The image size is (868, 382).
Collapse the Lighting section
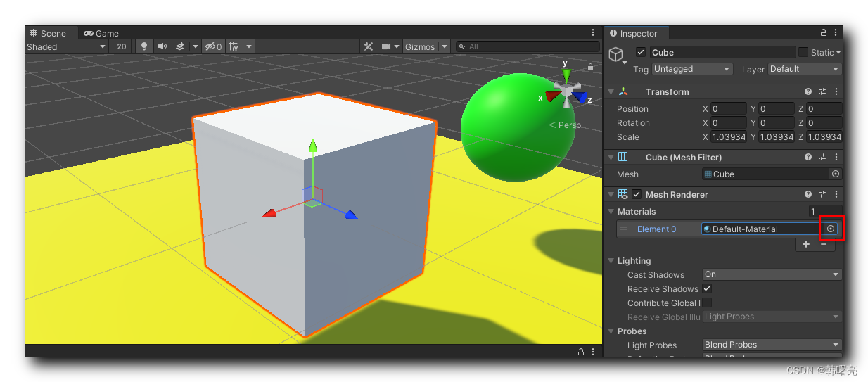coord(611,261)
